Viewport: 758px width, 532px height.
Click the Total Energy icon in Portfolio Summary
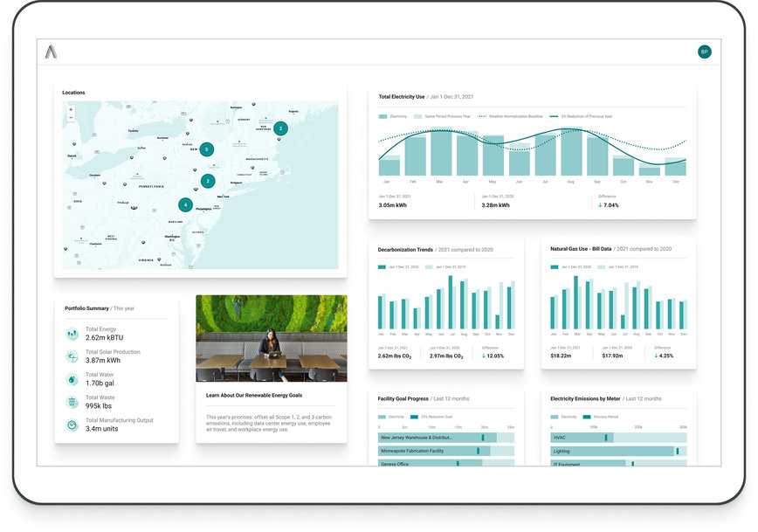[x=72, y=334]
